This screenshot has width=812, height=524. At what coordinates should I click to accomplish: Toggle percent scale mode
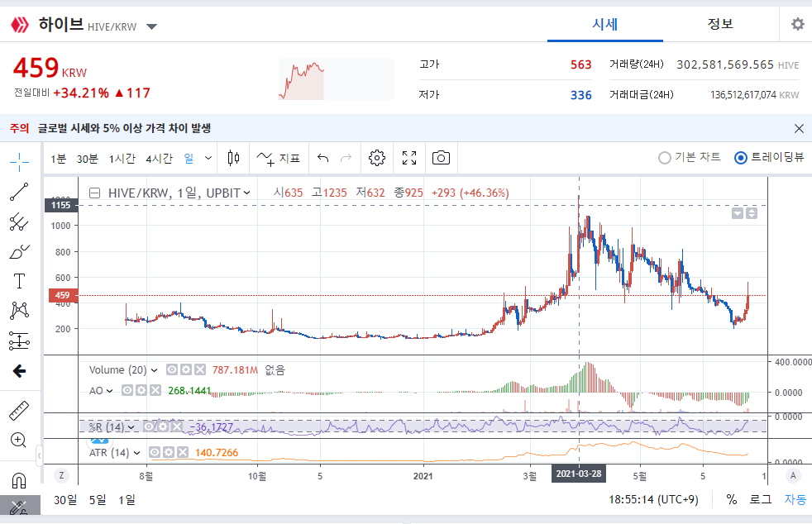click(731, 500)
